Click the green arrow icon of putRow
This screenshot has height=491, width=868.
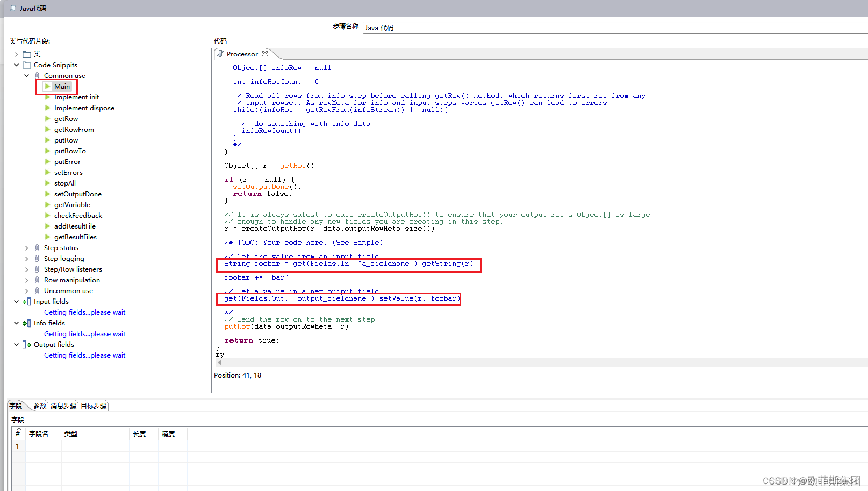click(47, 140)
